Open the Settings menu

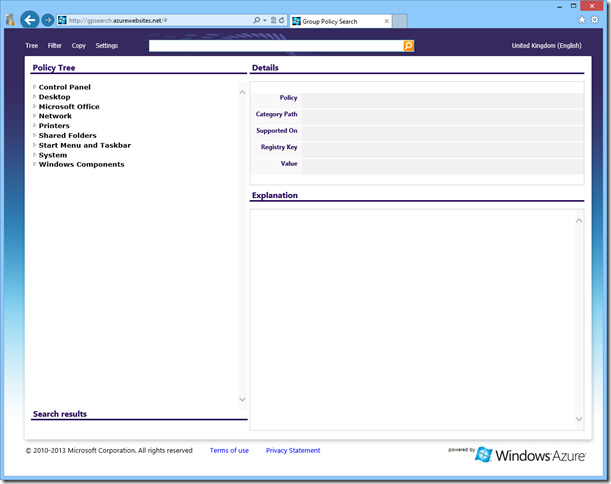[106, 46]
